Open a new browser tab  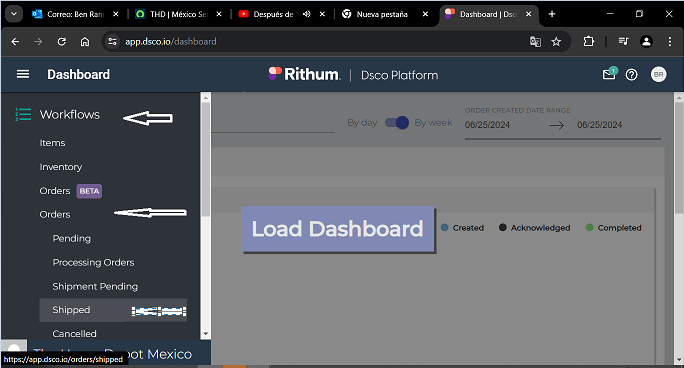click(x=552, y=14)
